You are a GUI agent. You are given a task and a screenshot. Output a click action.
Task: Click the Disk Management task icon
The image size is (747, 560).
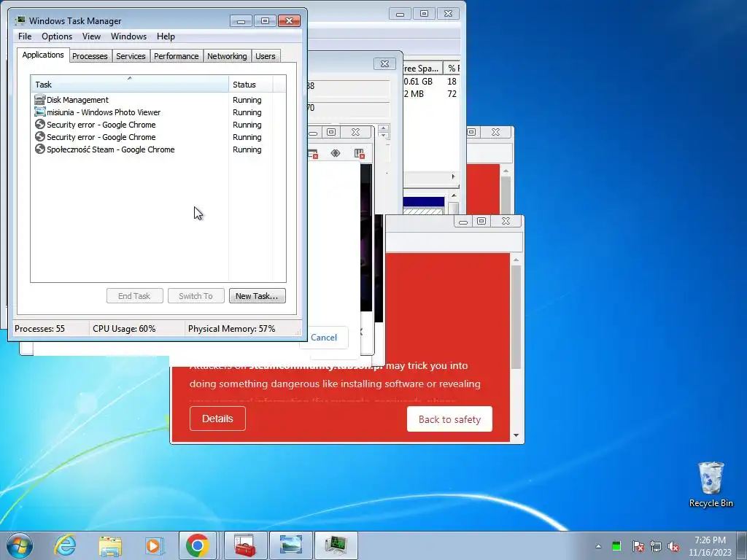pyautogui.click(x=40, y=99)
